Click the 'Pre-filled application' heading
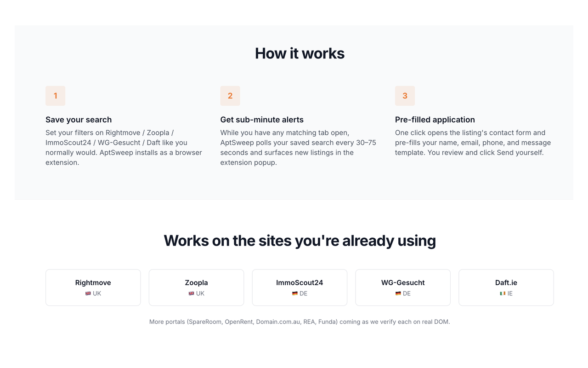Image resolution: width=588 pixels, height=368 pixels. coord(435,120)
